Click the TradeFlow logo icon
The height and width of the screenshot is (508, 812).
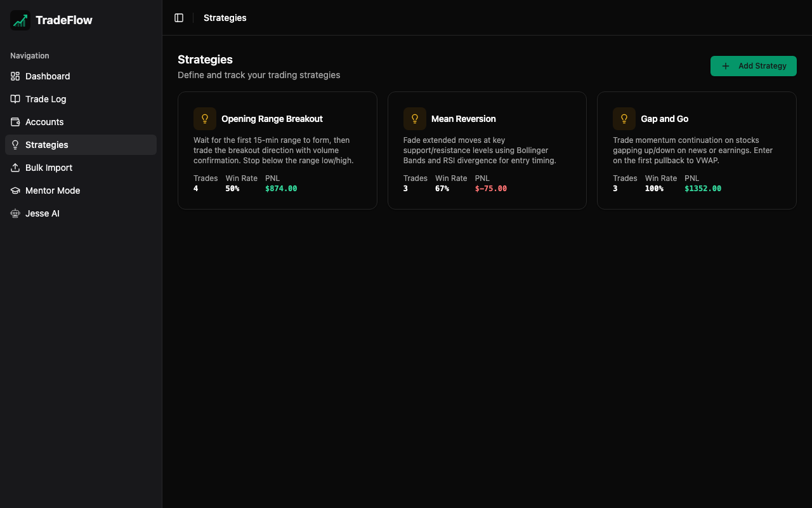pyautogui.click(x=20, y=20)
